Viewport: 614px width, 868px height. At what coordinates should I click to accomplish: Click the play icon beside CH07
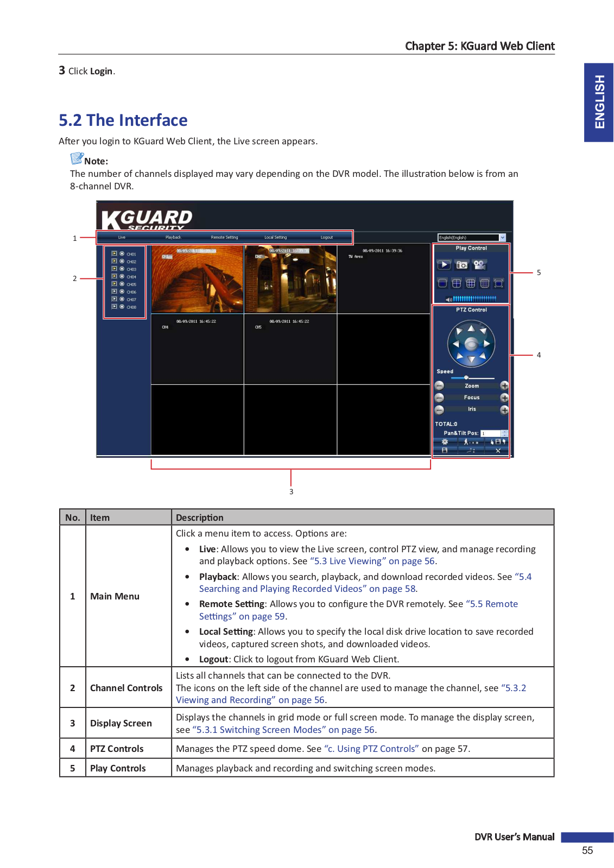(114, 299)
